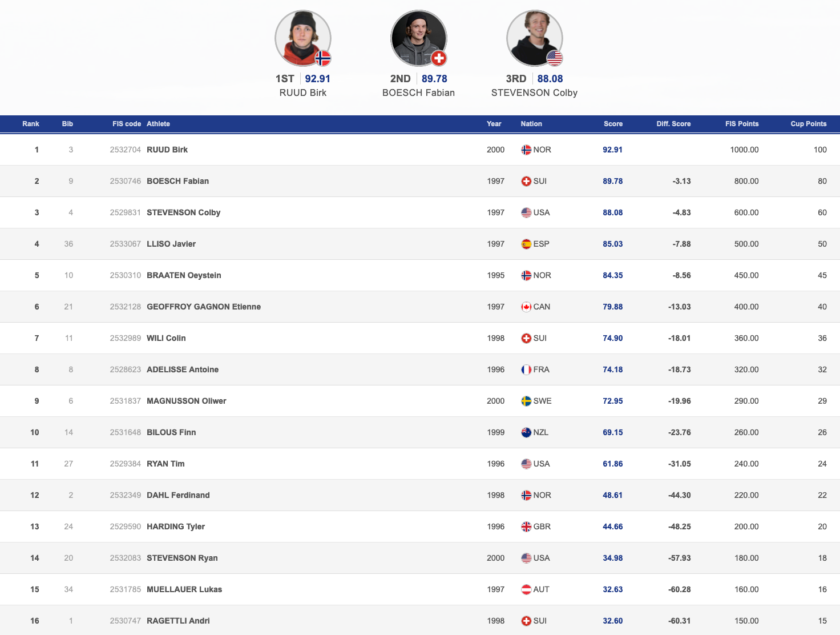The image size is (840, 635).
Task: Open RAGETTLI Andri's athlete row
Action: [178, 621]
